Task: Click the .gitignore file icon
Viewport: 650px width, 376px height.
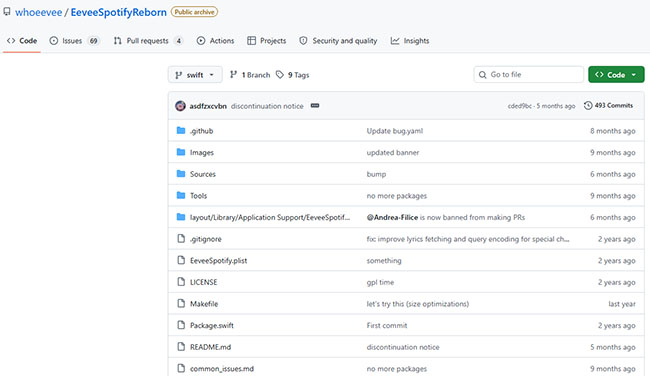Action: pos(181,238)
